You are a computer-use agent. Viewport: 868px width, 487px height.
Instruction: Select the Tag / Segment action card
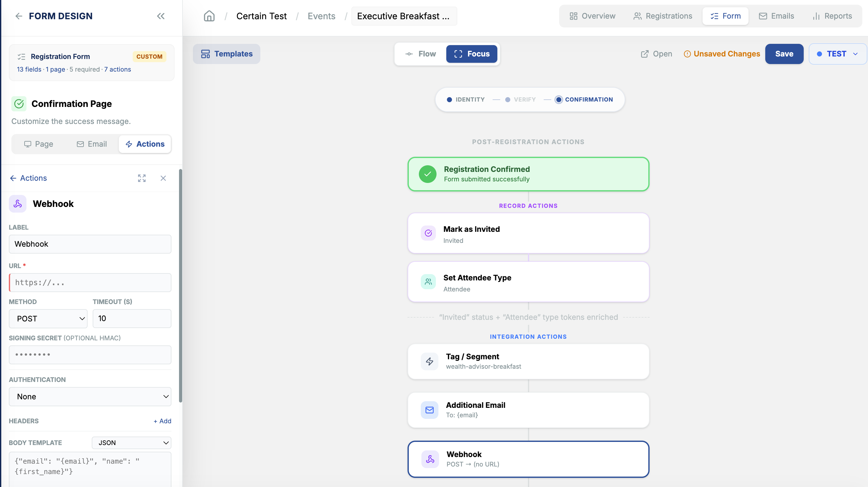click(528, 361)
